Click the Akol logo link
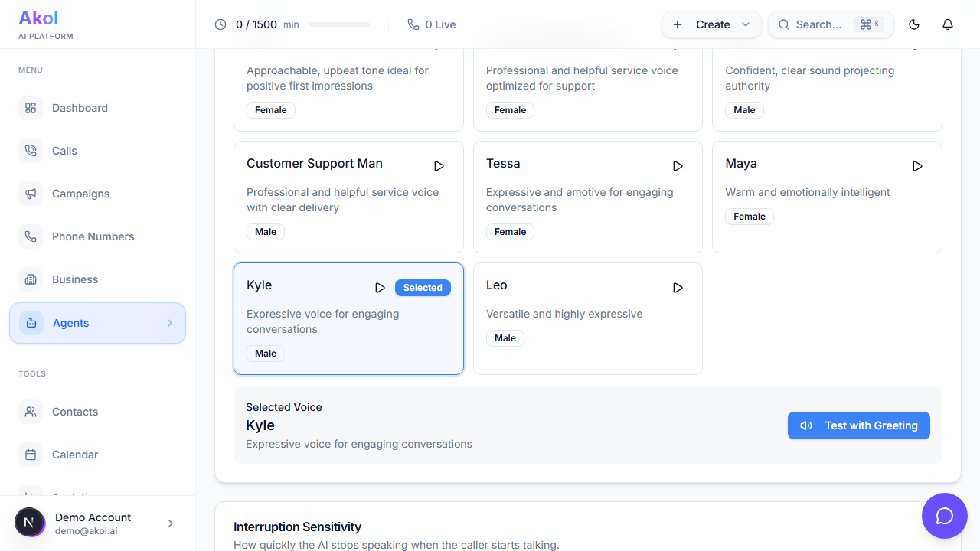This screenshot has width=980, height=551. (38, 18)
